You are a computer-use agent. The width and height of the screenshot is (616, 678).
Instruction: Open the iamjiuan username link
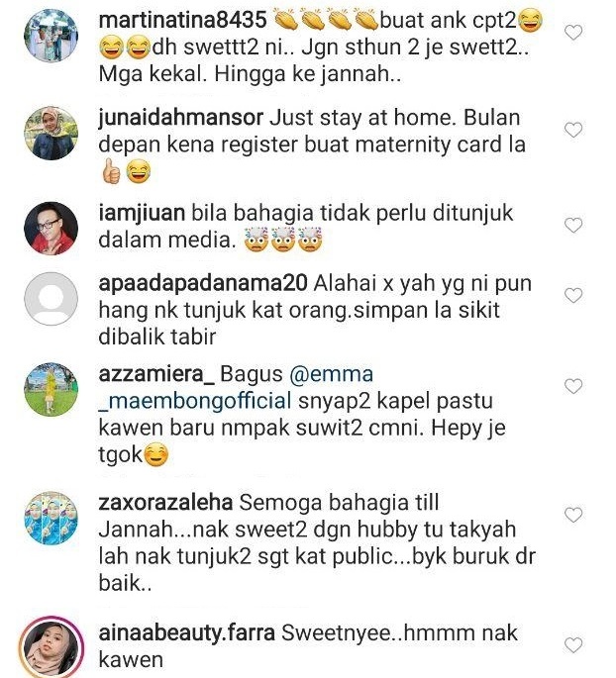tap(142, 213)
